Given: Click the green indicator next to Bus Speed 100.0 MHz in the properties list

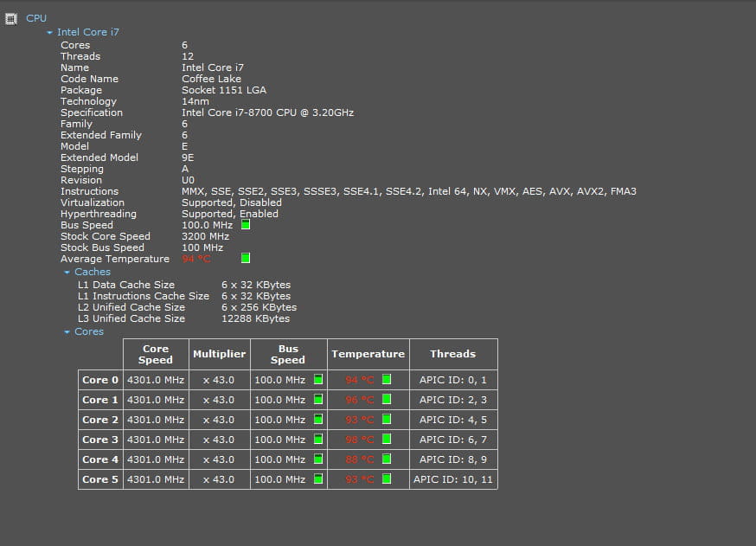Looking at the screenshot, I should [x=246, y=225].
